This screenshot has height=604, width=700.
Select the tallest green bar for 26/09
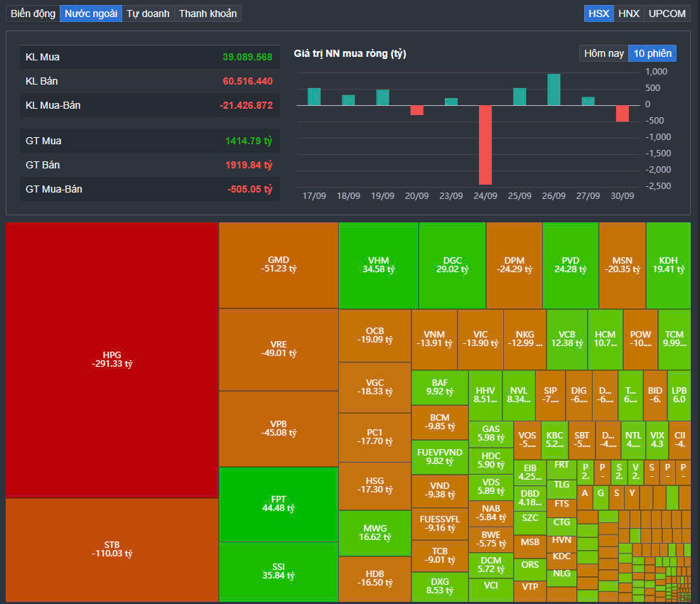pyautogui.click(x=554, y=90)
